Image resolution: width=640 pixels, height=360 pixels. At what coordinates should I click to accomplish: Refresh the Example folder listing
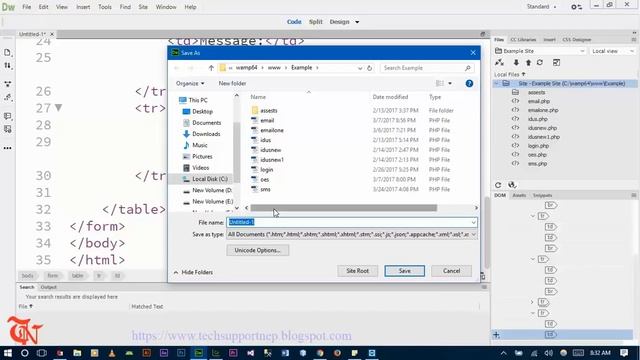coord(369,68)
